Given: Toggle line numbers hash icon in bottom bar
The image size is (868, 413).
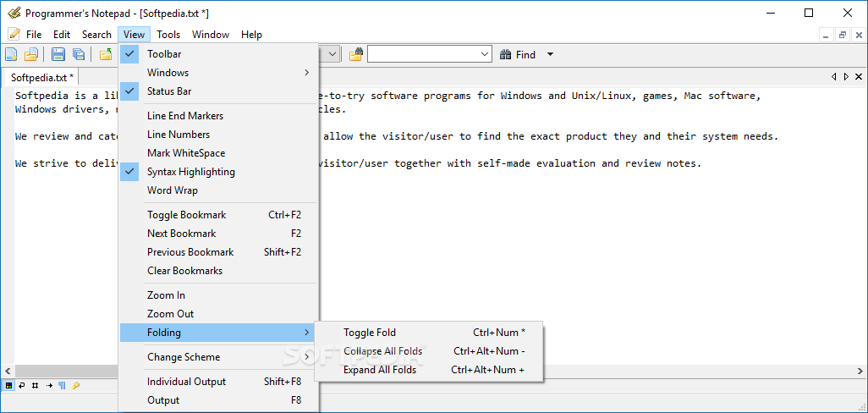Looking at the screenshot, I should click(x=36, y=385).
